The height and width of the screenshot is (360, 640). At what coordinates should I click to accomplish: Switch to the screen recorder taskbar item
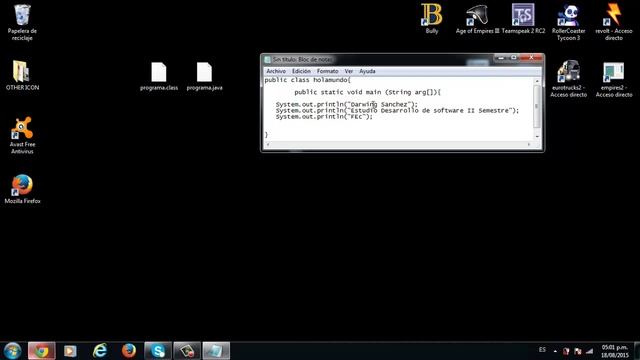(187, 351)
